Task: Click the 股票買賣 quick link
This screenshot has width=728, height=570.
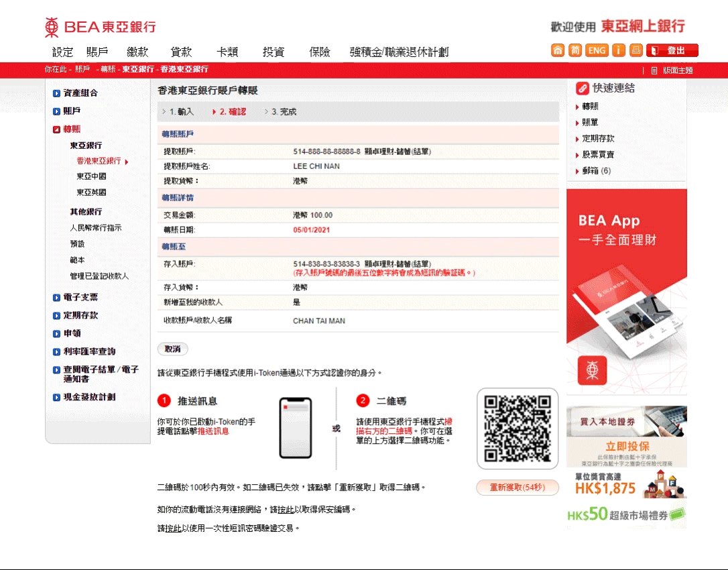Action: coord(598,155)
